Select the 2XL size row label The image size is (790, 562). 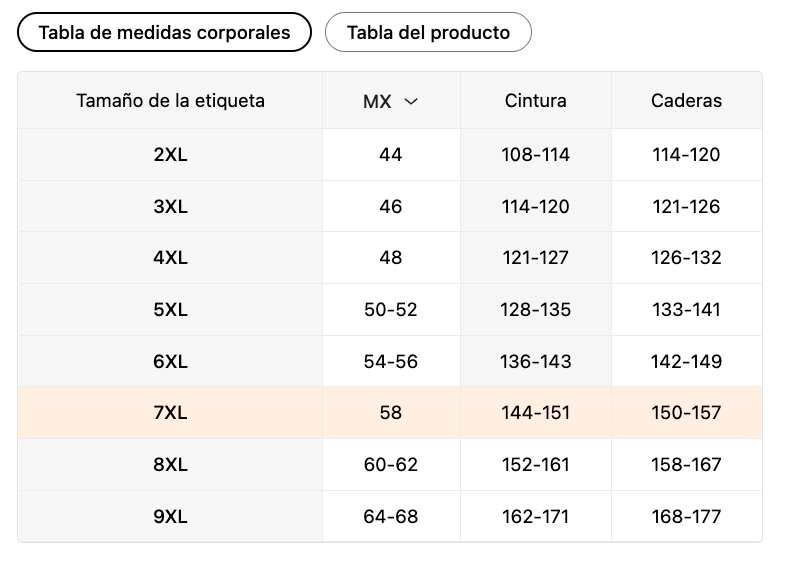point(170,155)
